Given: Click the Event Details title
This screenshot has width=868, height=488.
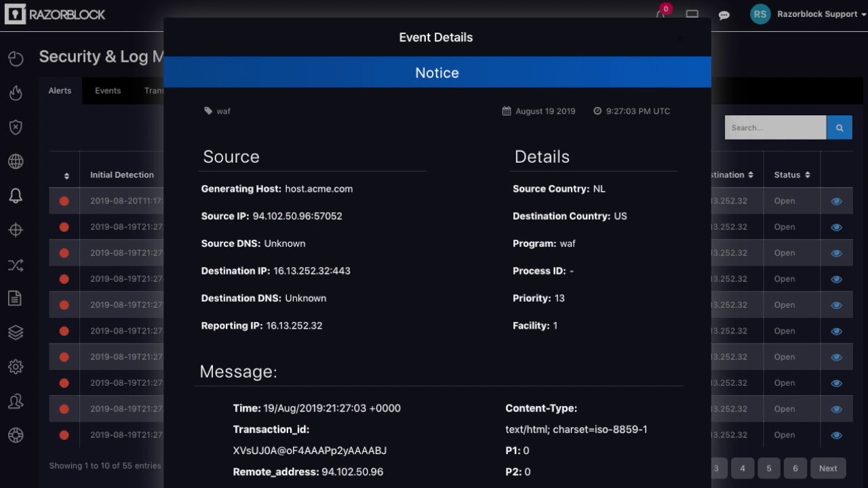Looking at the screenshot, I should (x=436, y=37).
